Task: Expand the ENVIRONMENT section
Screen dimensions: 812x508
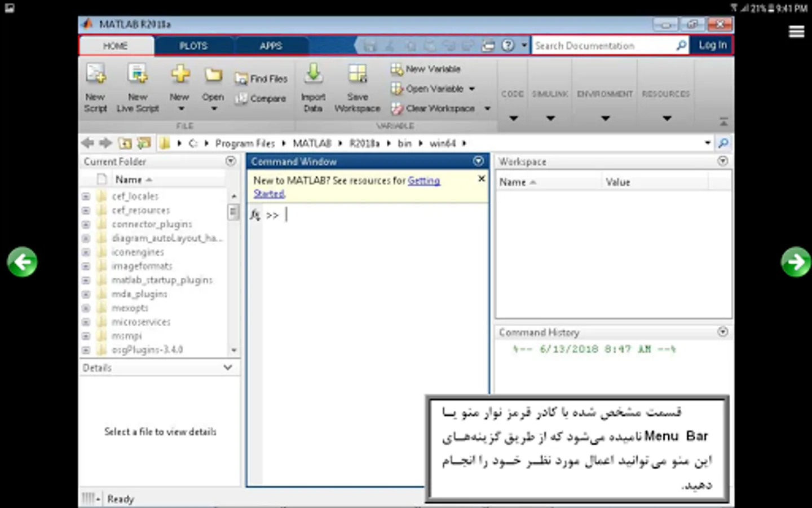Action: coord(605,118)
